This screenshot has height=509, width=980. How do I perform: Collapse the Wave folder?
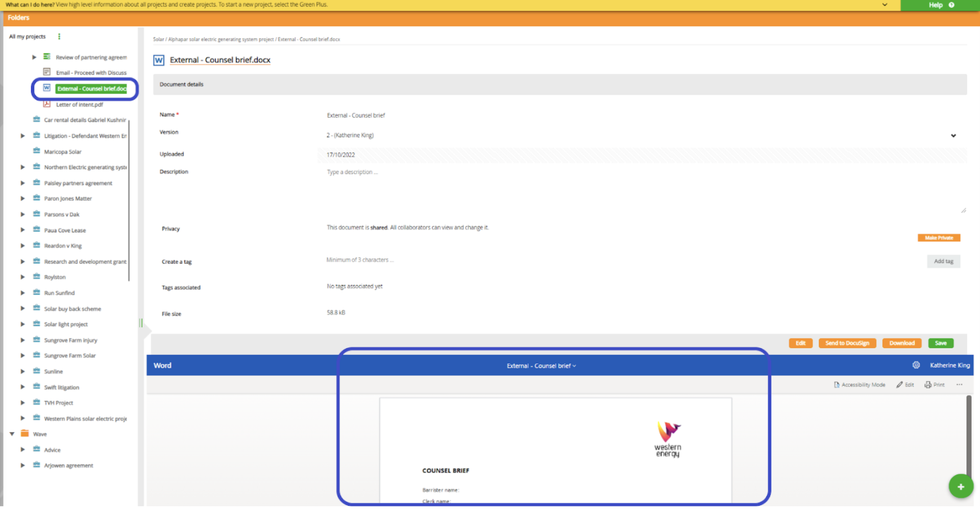pos(12,434)
